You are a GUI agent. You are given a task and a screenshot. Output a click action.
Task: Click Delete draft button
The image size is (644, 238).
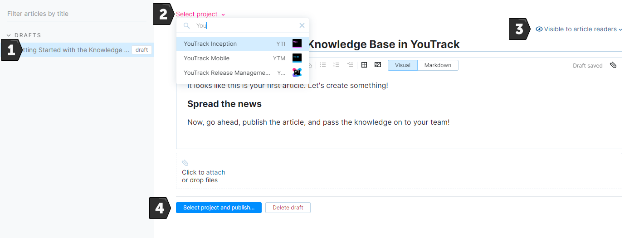click(288, 208)
